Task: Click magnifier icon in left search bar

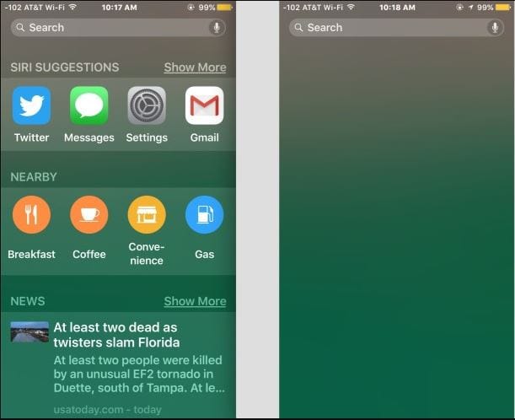Action: click(20, 28)
